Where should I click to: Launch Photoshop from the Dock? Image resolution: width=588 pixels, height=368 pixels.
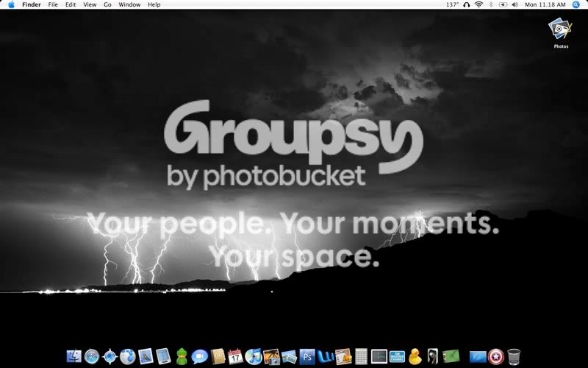point(307,356)
